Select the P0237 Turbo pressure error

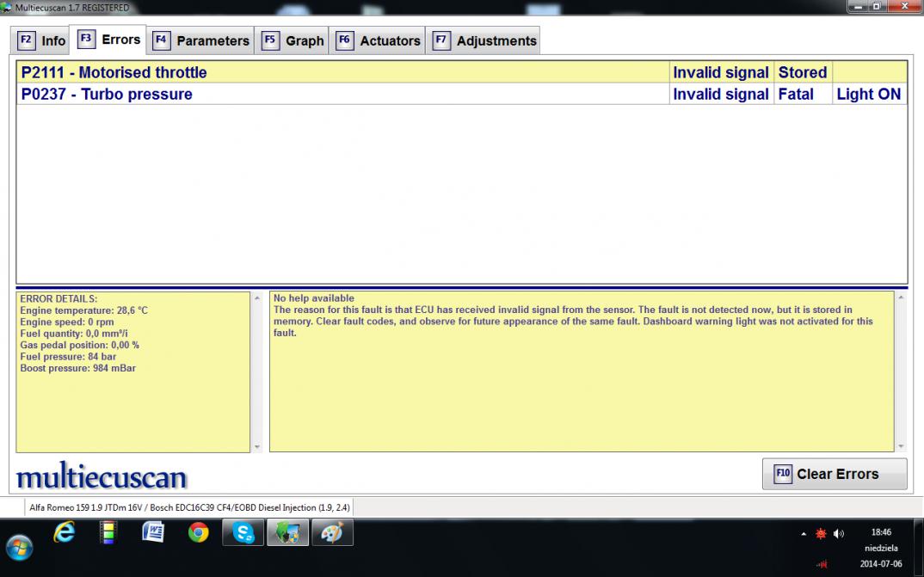[x=462, y=95]
